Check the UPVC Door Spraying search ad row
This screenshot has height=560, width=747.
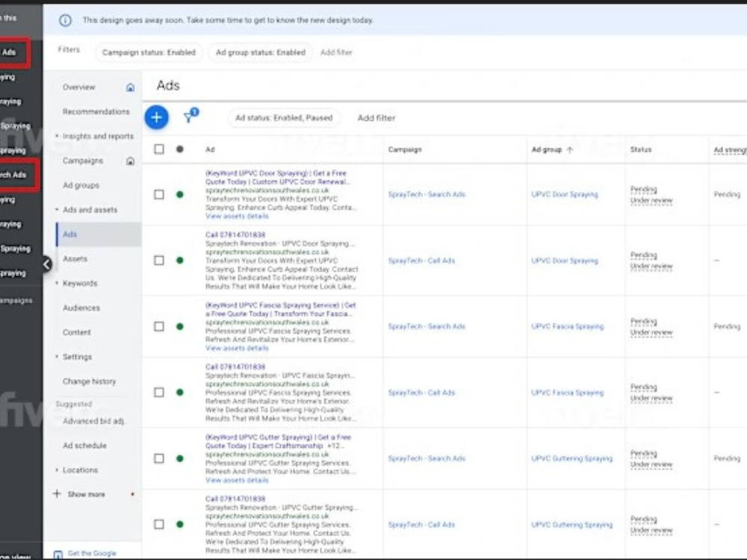tap(159, 194)
